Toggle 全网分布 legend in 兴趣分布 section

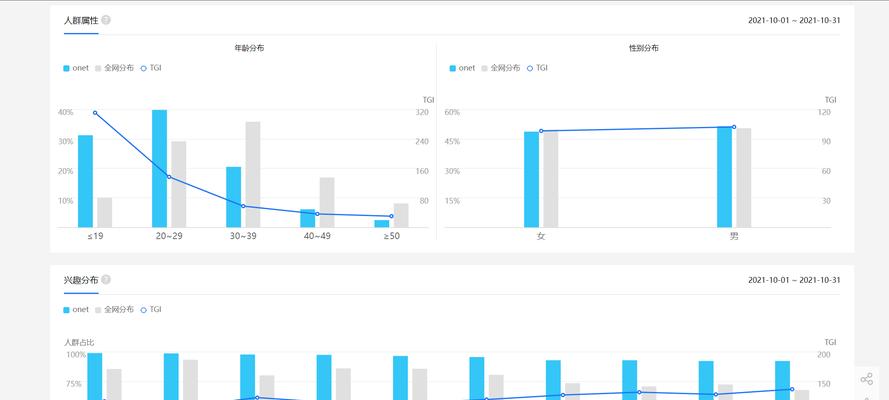click(x=114, y=310)
